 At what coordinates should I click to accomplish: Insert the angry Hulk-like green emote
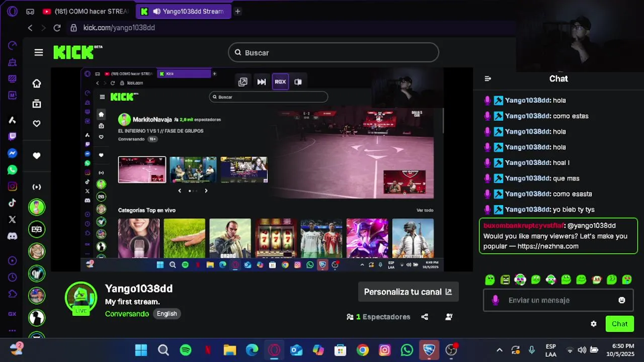pos(505,280)
